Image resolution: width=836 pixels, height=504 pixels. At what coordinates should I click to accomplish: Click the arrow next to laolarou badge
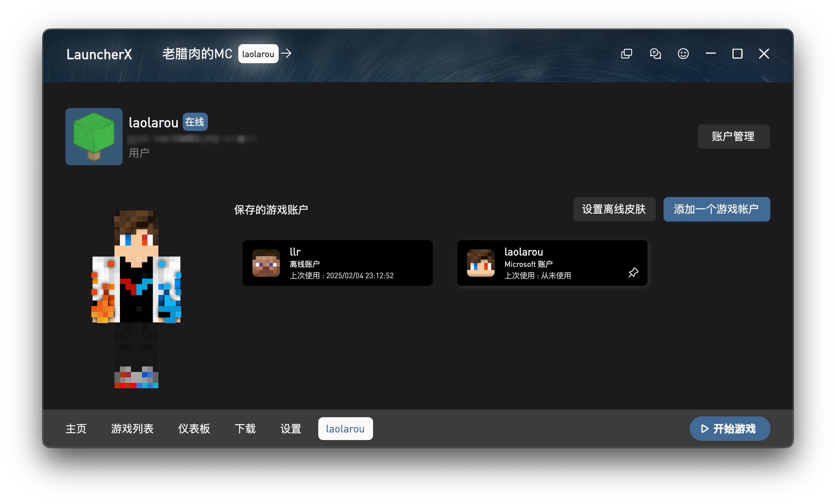point(286,54)
